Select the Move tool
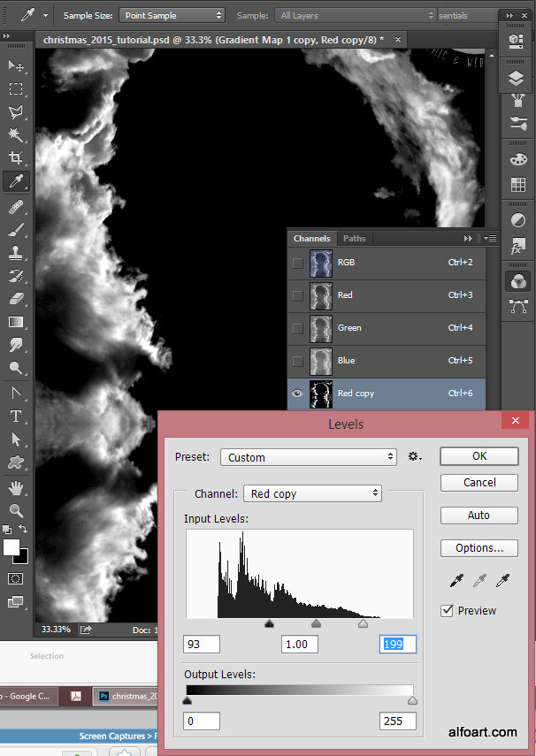The image size is (536, 756). [16, 66]
